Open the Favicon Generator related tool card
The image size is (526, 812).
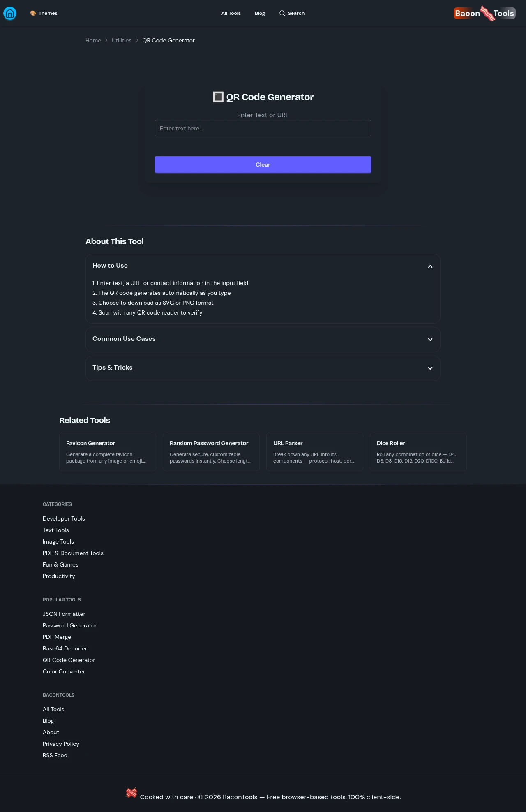pyautogui.click(x=108, y=451)
